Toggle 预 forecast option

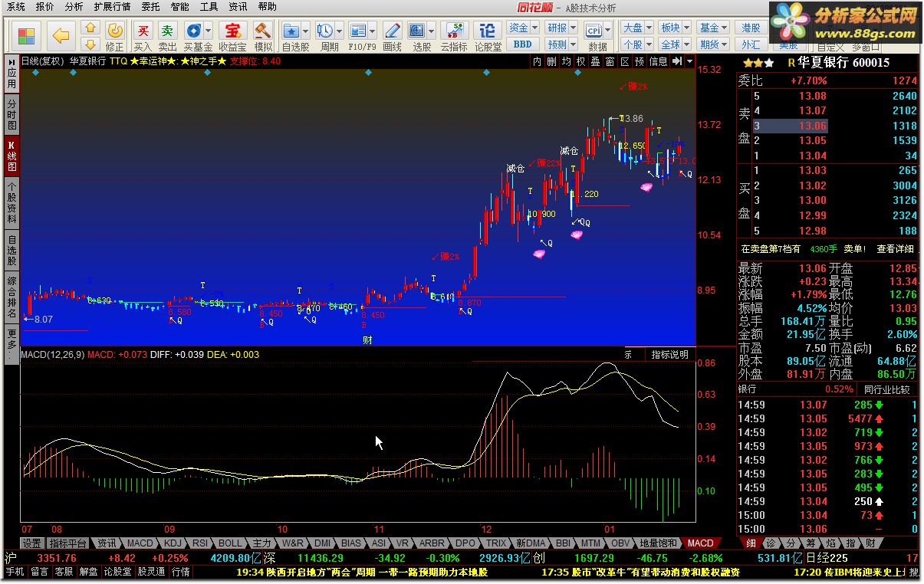639,61
